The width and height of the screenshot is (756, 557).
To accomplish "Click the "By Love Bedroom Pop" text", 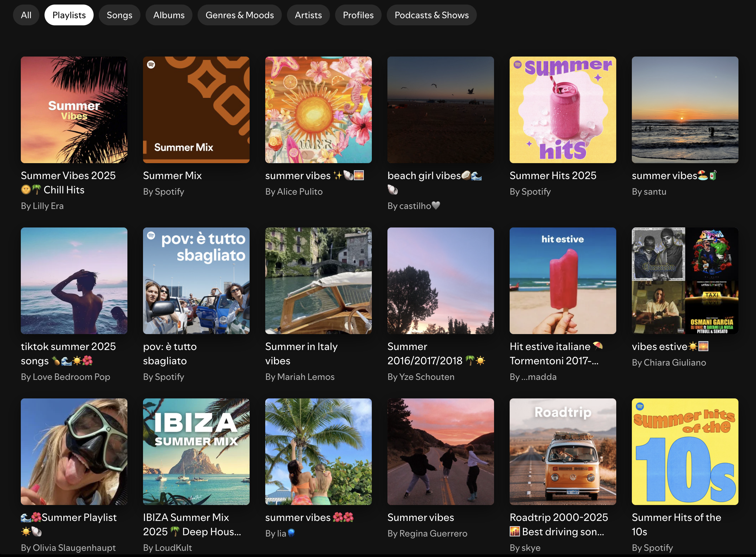I will (65, 377).
